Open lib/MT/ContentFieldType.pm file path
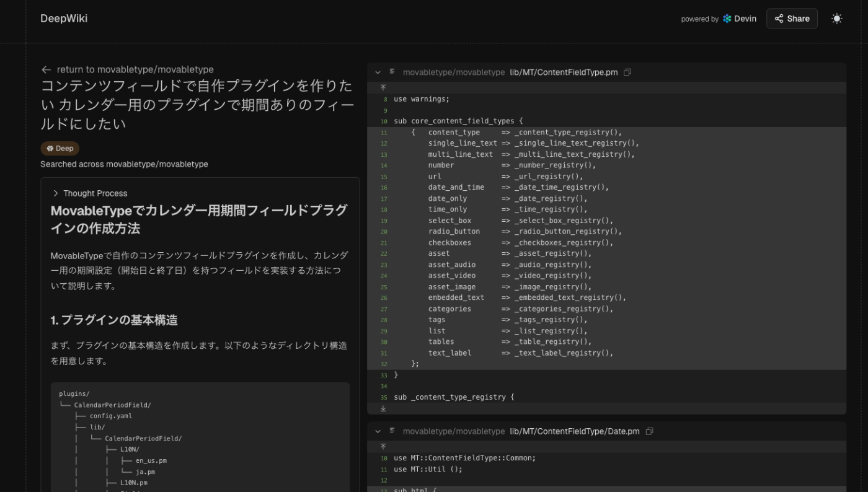This screenshot has height=492, width=868. 564,72
